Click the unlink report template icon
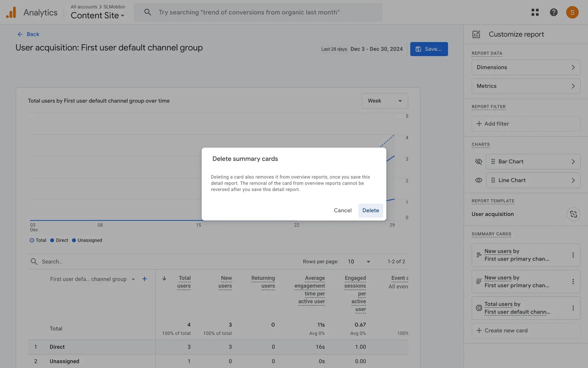This screenshot has width=588, height=368. click(573, 214)
